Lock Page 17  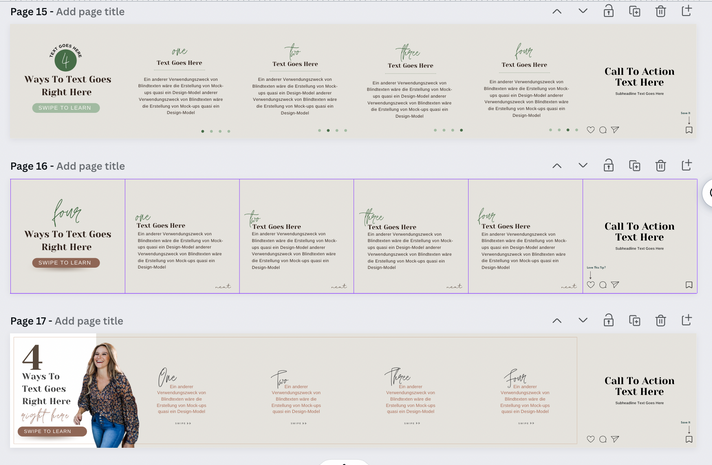pyautogui.click(x=608, y=321)
